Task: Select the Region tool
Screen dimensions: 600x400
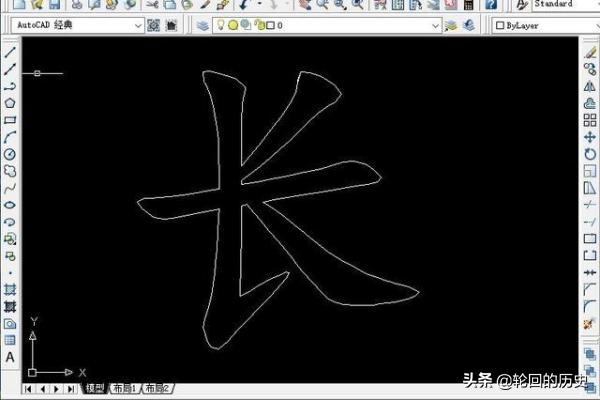Action: tap(10, 324)
